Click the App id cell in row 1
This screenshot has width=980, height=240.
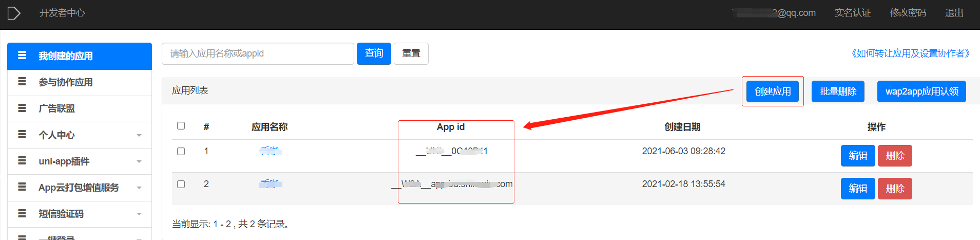point(451,151)
